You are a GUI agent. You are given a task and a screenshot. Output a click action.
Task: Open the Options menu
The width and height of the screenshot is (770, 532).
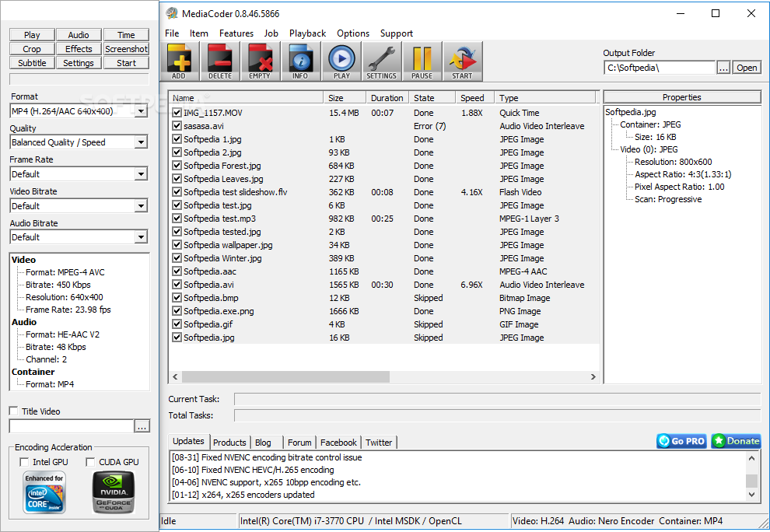353,33
